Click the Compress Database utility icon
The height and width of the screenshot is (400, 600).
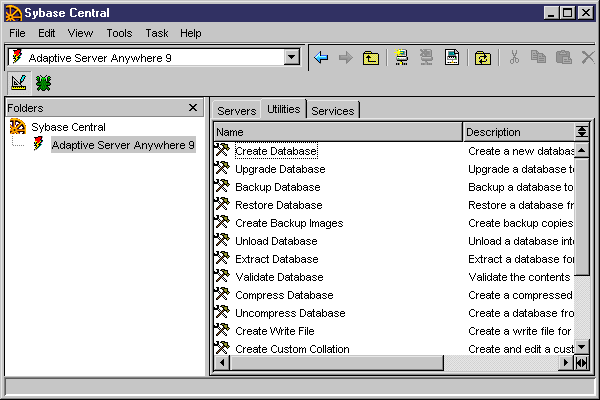[x=222, y=294]
